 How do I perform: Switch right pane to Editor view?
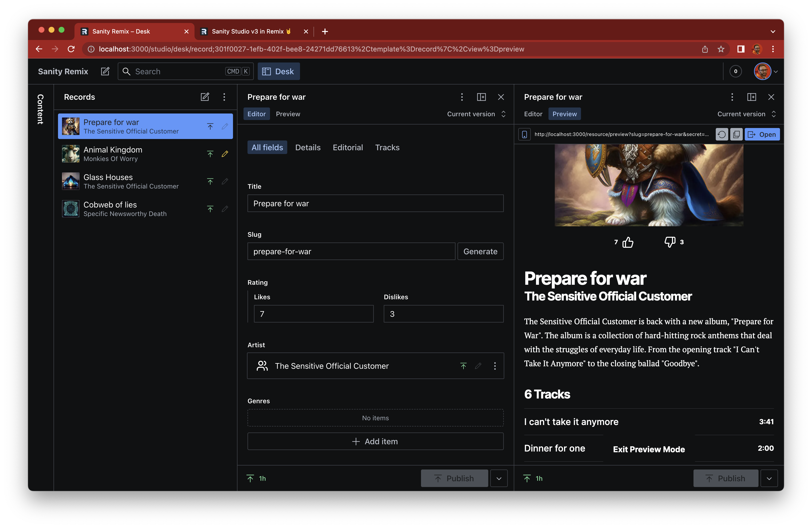[533, 114]
